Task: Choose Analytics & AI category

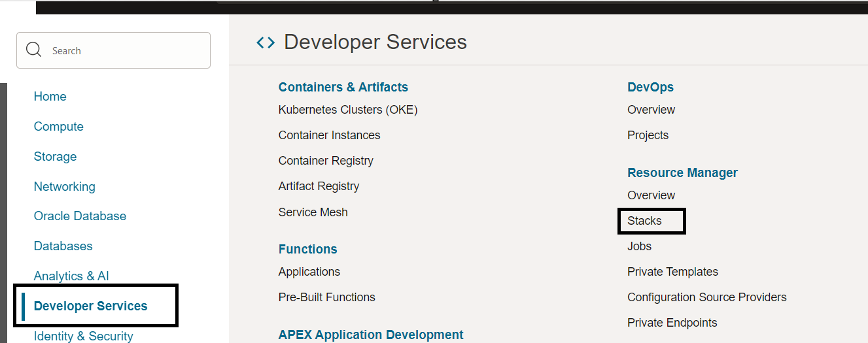Action: pos(71,276)
